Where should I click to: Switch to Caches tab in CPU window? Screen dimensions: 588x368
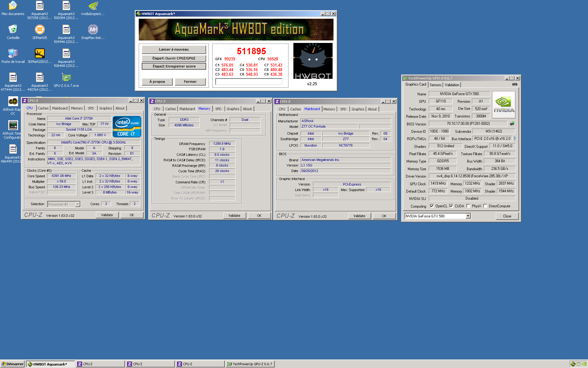point(43,108)
